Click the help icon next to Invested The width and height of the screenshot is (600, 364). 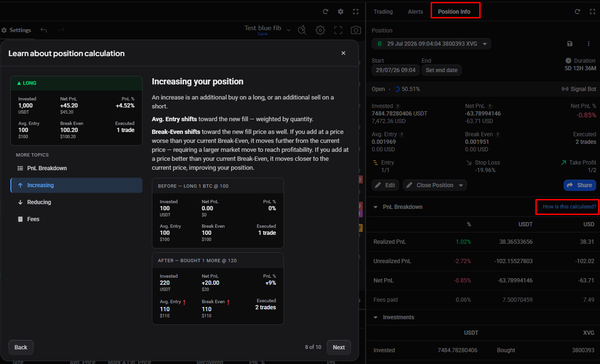[398, 107]
